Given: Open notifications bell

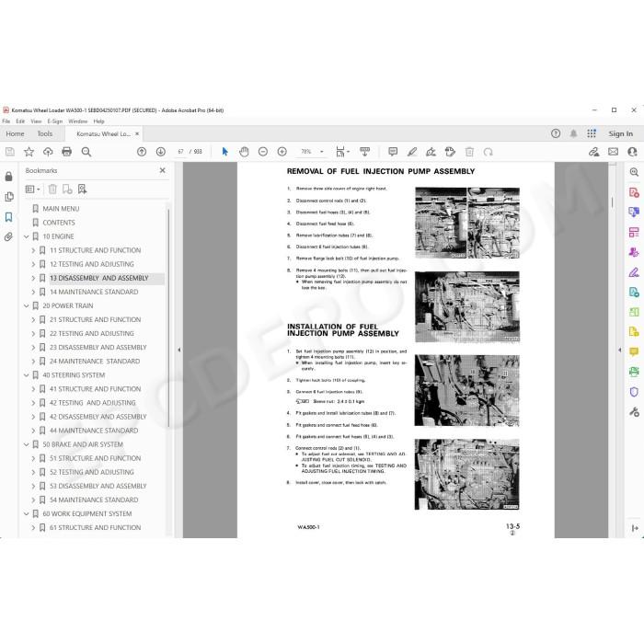Looking at the screenshot, I should [573, 133].
